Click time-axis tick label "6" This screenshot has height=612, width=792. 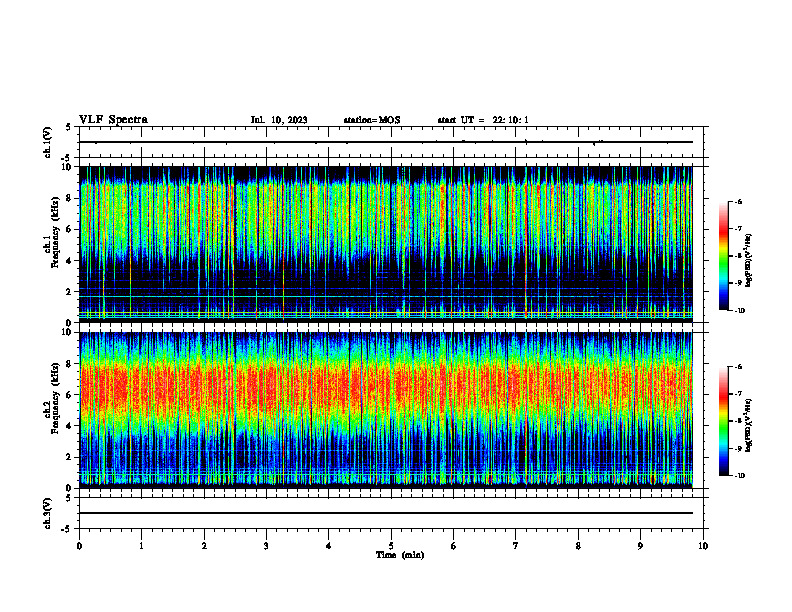click(x=453, y=546)
